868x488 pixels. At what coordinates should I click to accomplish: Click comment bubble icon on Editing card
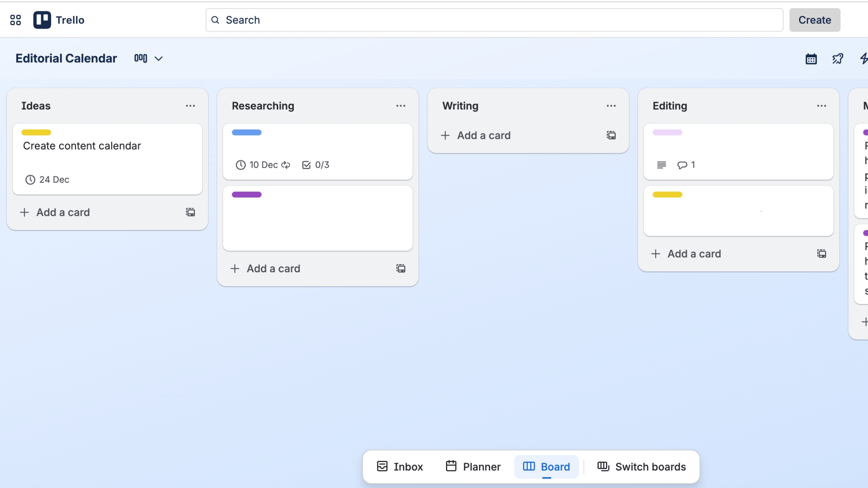click(x=682, y=165)
